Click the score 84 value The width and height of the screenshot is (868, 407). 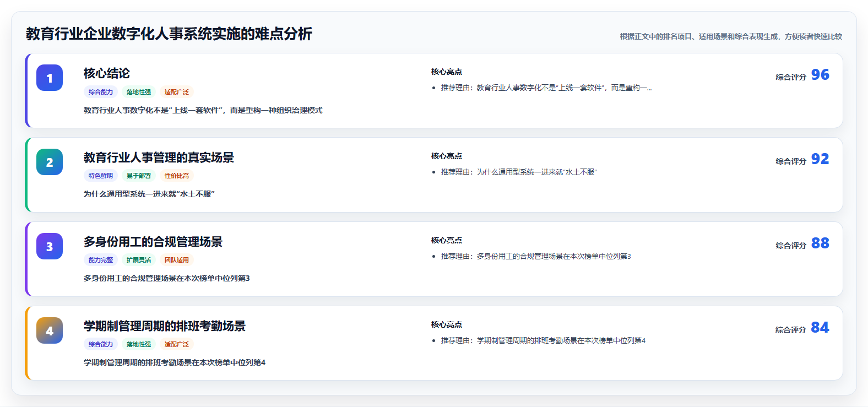click(820, 328)
